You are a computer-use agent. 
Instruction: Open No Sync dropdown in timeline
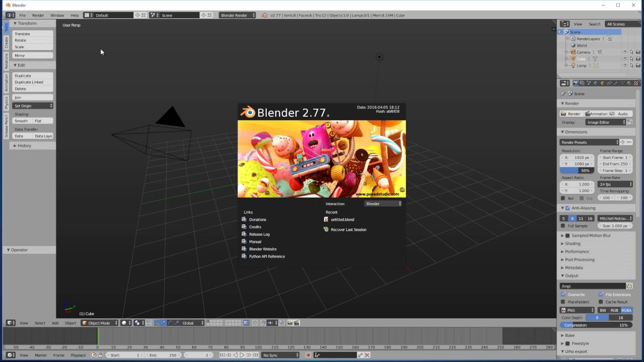281,355
